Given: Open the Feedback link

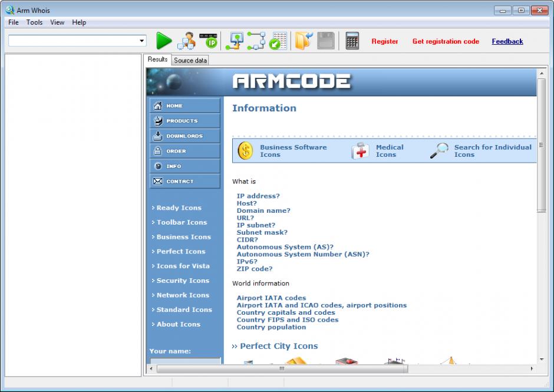Looking at the screenshot, I should pos(507,41).
